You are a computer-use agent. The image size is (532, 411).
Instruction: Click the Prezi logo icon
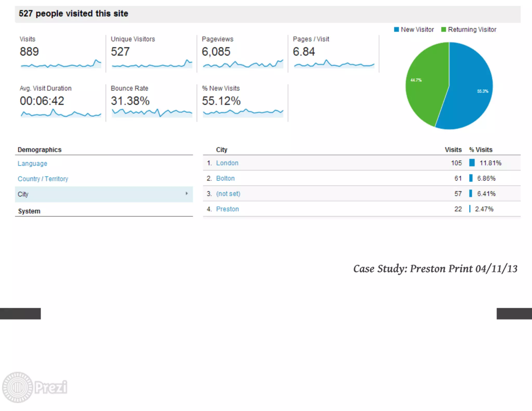[18, 387]
